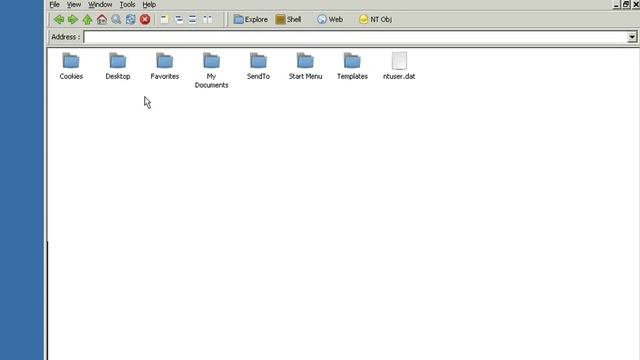Screen dimensions: 640x360
Task: Go to the home folder
Action: tap(102, 19)
